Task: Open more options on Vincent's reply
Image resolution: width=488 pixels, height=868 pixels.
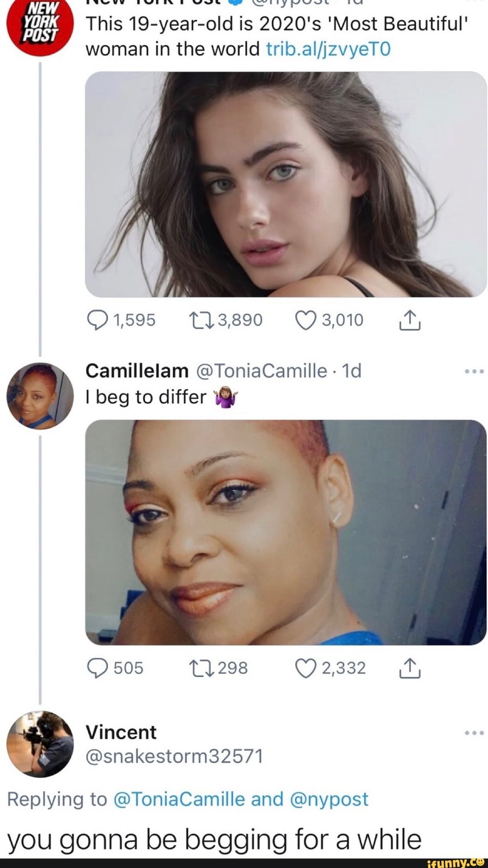Action: coord(473,733)
